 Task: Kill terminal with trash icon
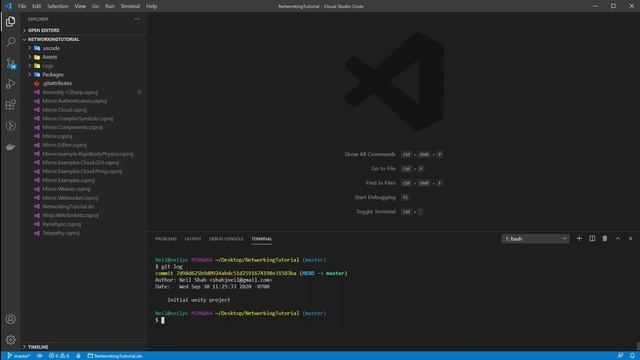coord(605,239)
